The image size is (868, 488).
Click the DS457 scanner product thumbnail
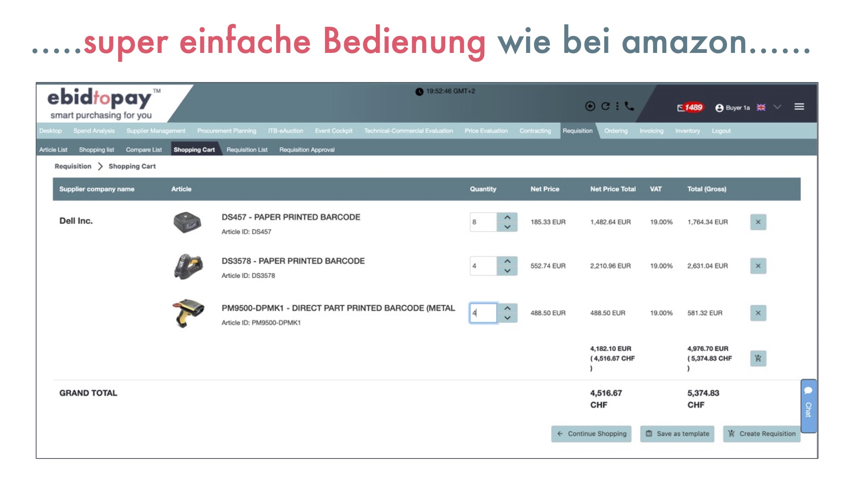click(187, 222)
